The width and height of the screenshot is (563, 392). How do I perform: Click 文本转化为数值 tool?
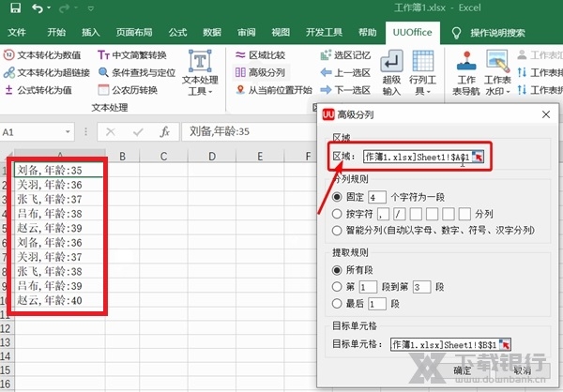click(x=42, y=55)
